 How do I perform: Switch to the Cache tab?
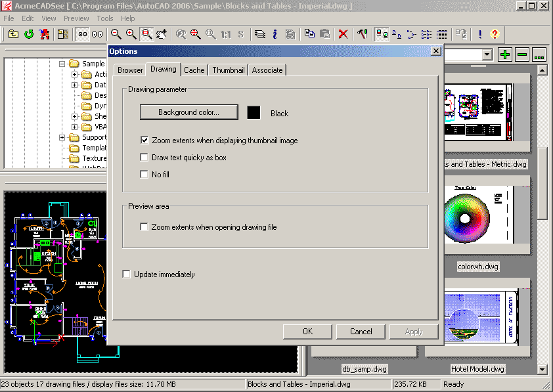194,70
